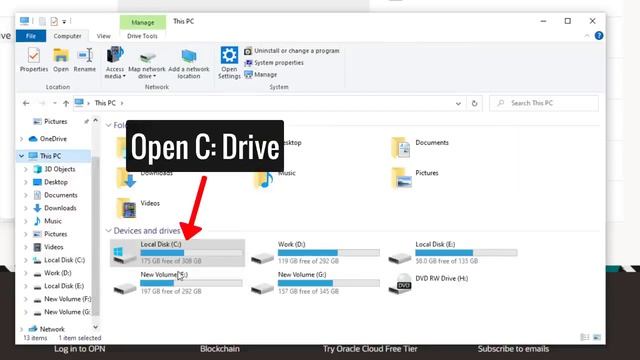Click Log in to OPN link
640x360 pixels.
click(x=80, y=349)
